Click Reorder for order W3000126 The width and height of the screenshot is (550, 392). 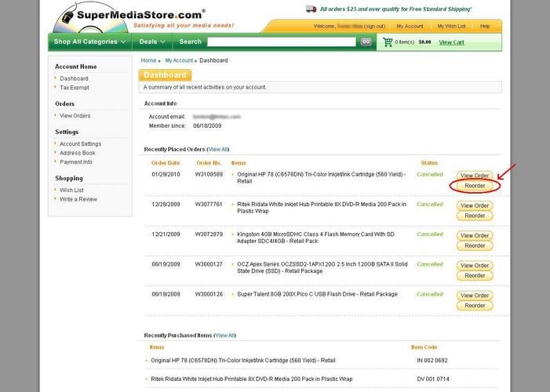475,306
